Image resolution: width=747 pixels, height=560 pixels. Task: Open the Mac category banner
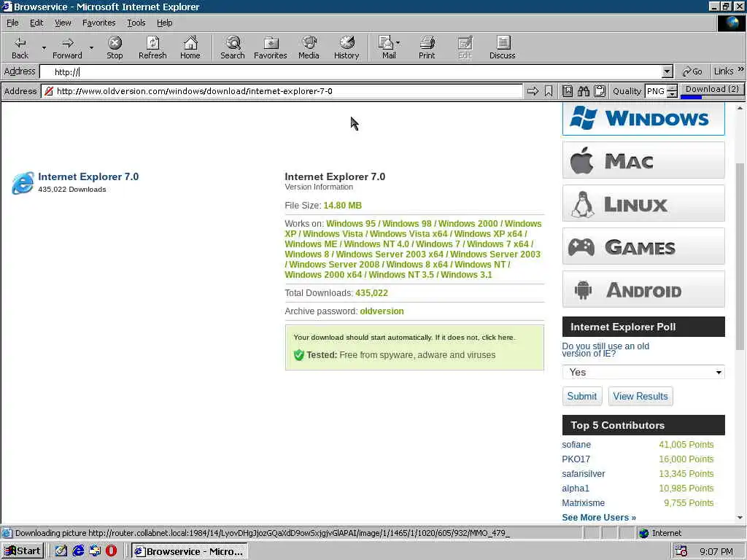point(643,160)
